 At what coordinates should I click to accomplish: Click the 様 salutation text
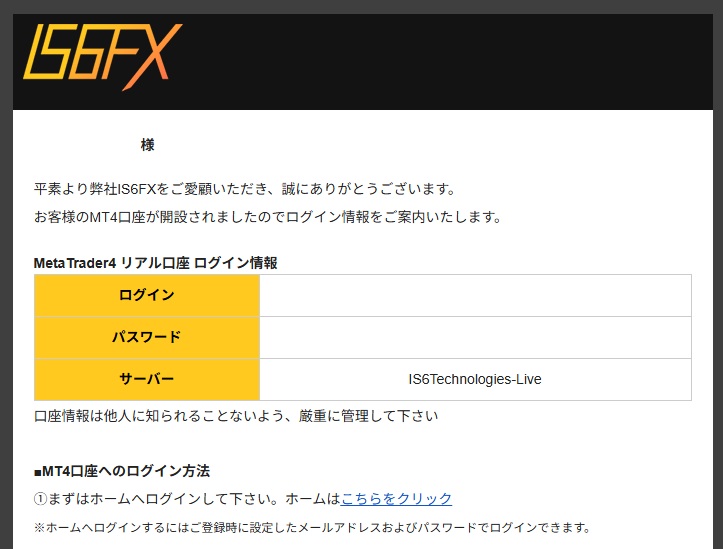pos(148,145)
